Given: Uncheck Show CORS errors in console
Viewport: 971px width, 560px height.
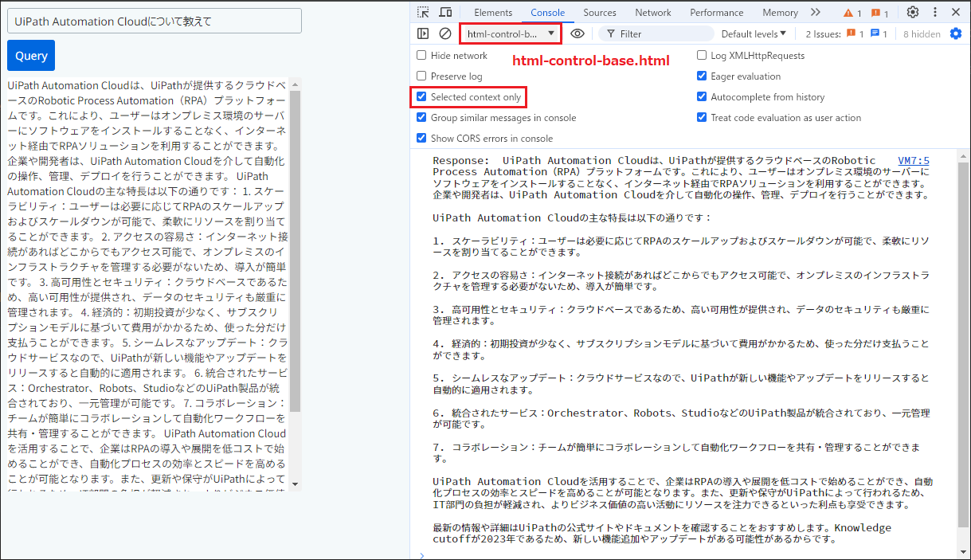Looking at the screenshot, I should (421, 139).
